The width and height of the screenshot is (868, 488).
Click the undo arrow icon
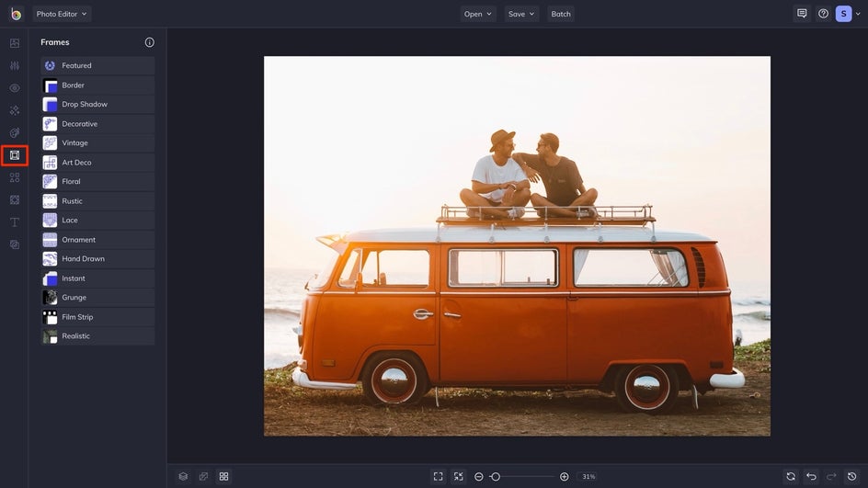[x=811, y=476]
